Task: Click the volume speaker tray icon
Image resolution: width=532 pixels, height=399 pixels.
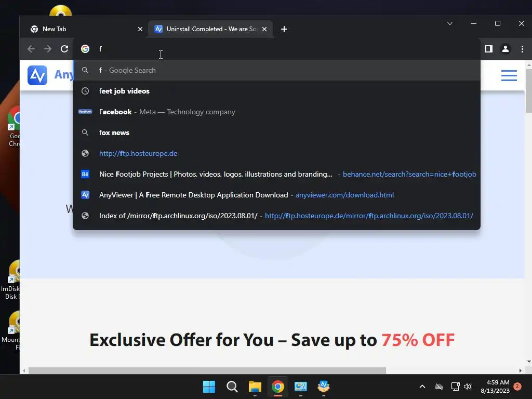Action: coord(468,387)
